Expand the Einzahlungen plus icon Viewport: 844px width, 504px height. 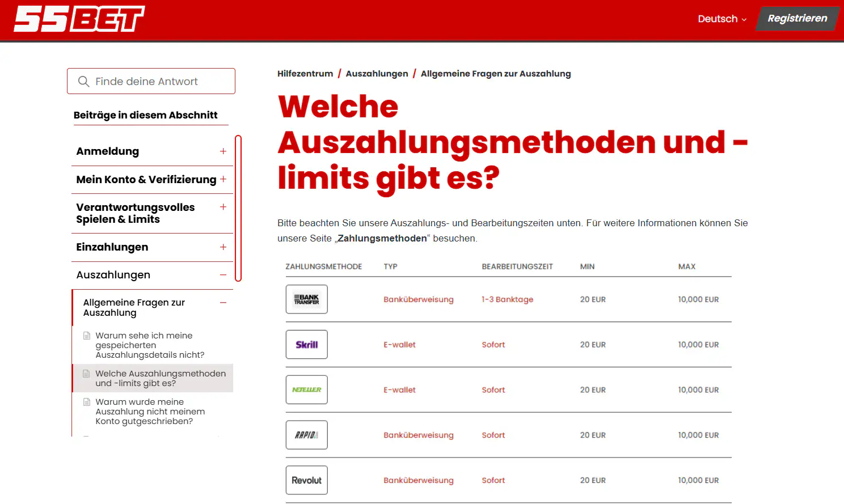click(223, 247)
